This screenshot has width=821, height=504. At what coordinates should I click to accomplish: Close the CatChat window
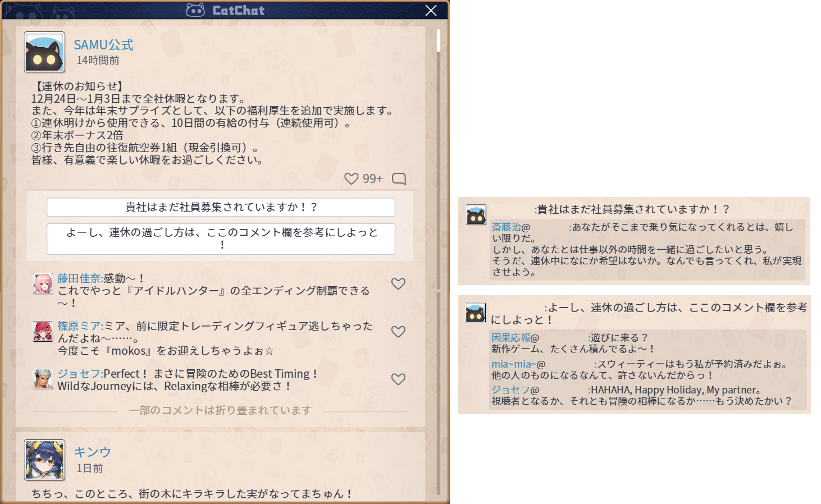431,11
